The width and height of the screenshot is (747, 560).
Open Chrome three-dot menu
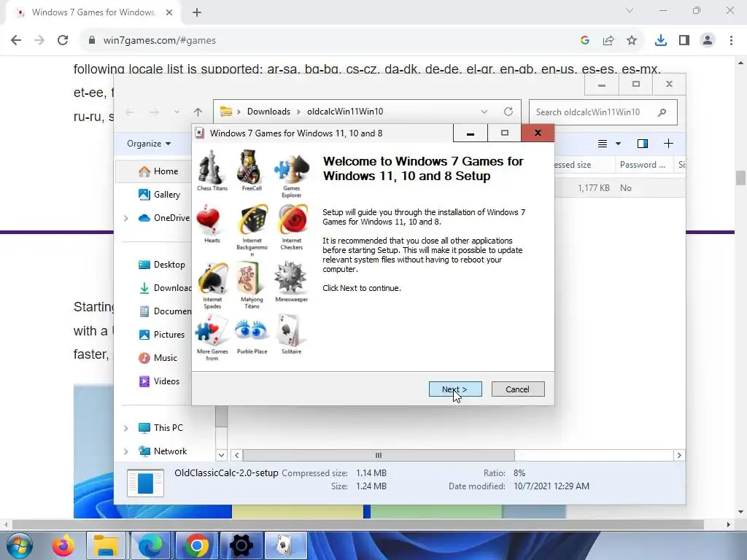pyautogui.click(x=731, y=41)
